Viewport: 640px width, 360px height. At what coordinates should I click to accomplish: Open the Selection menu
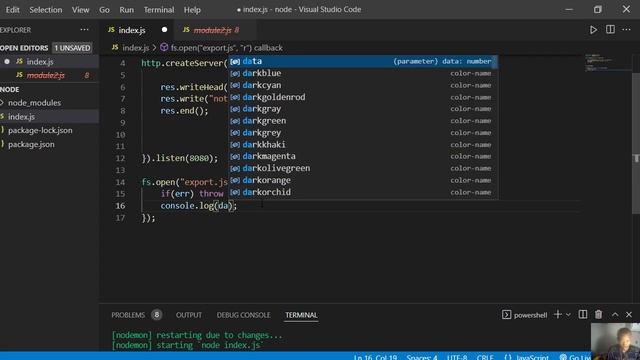[46, 9]
